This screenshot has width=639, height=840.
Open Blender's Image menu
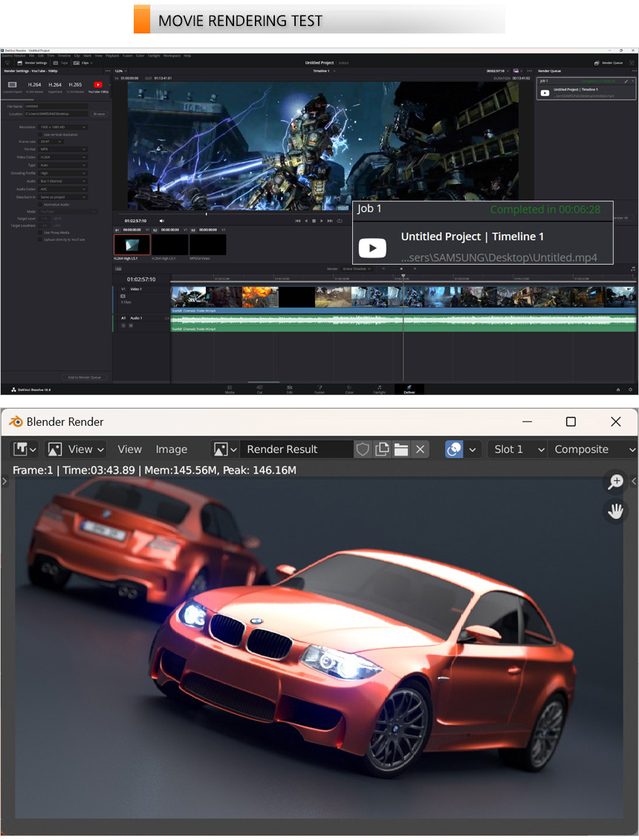(172, 450)
